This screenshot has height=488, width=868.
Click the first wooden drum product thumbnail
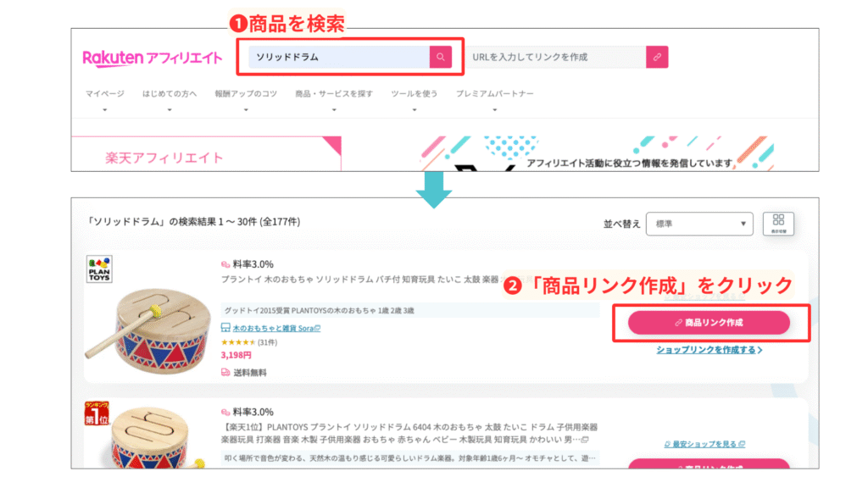(x=150, y=330)
